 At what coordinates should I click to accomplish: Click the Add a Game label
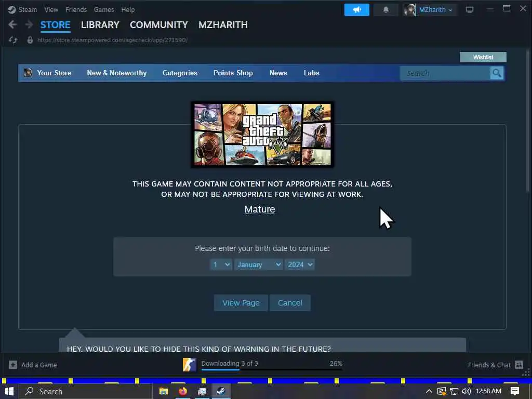[x=39, y=365]
